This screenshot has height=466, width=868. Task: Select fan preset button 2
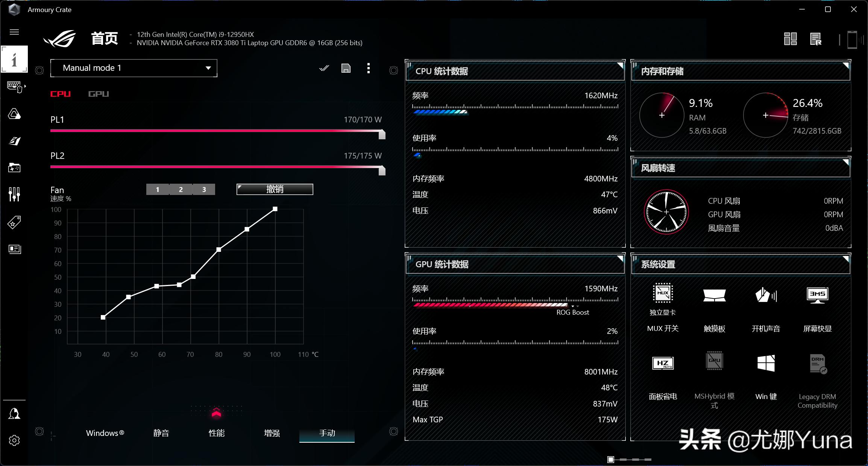(181, 189)
